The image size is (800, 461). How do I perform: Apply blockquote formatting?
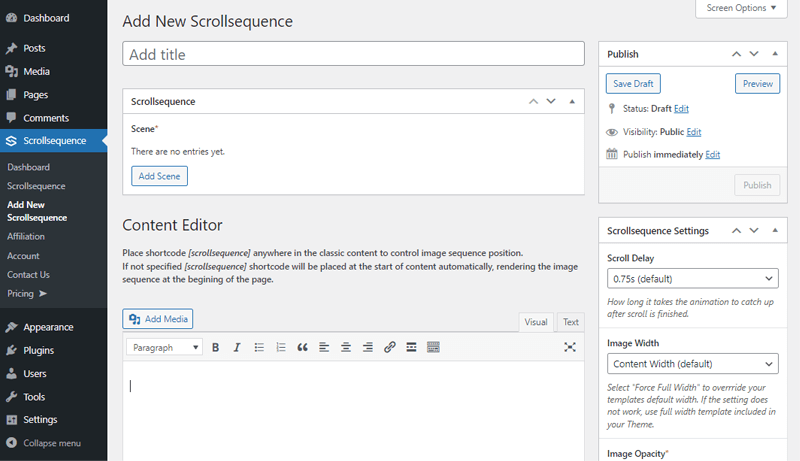pyautogui.click(x=303, y=347)
